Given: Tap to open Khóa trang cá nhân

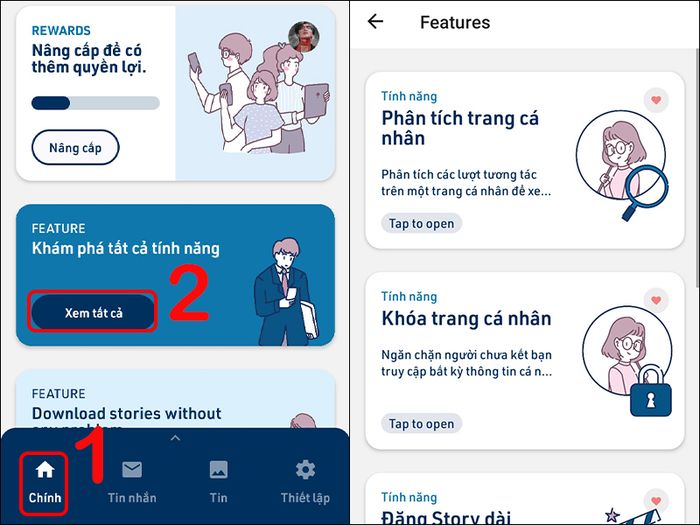Looking at the screenshot, I should point(421,424).
